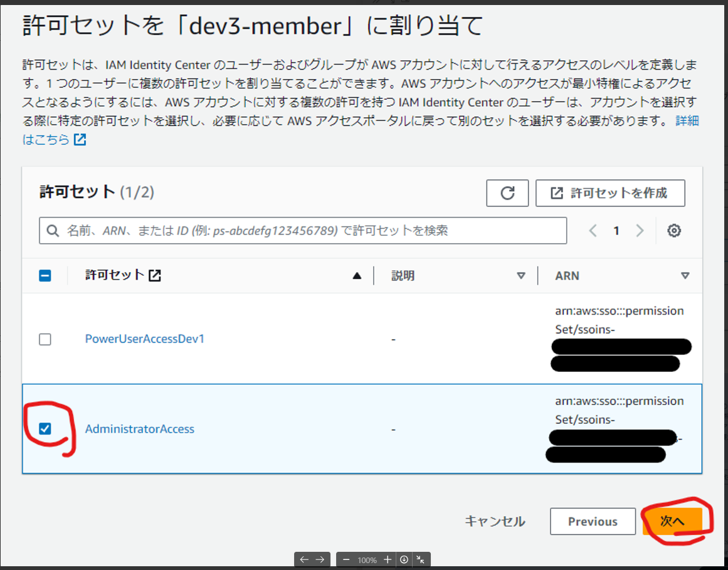Open the AdministratorAccess permission set link
728x570 pixels.
click(x=139, y=429)
